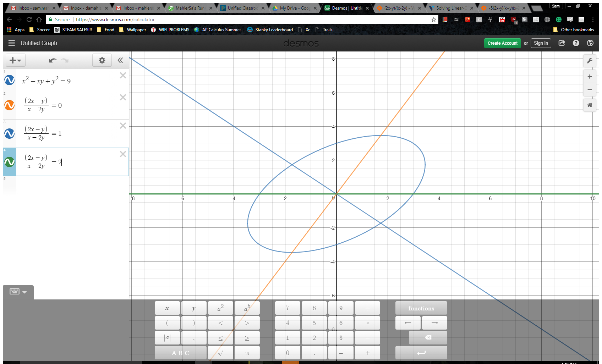Open the Stanky Leaderboard bookmark

tap(270, 30)
